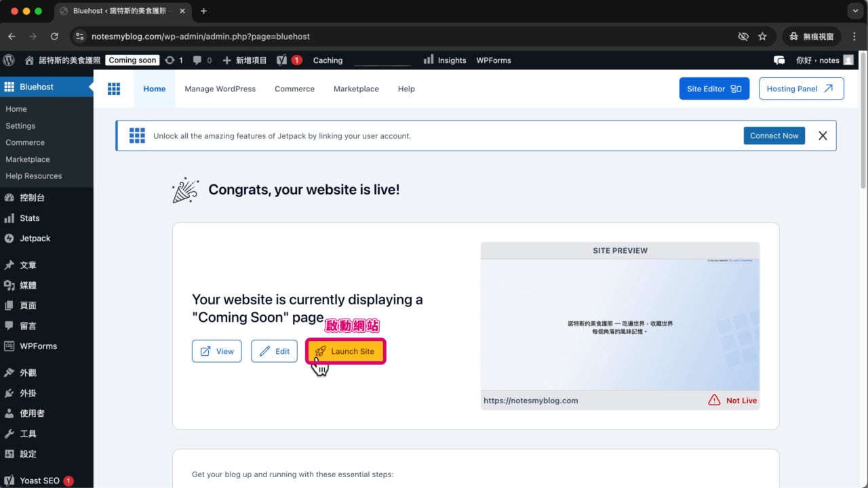The height and width of the screenshot is (488, 868).
Task: Click Connect Now in the Jetpack banner
Action: click(774, 136)
